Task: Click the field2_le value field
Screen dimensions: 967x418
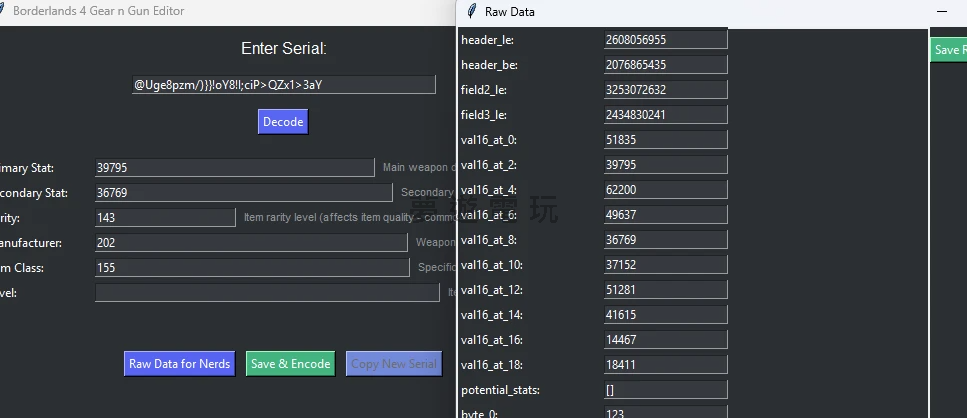Action: click(665, 89)
